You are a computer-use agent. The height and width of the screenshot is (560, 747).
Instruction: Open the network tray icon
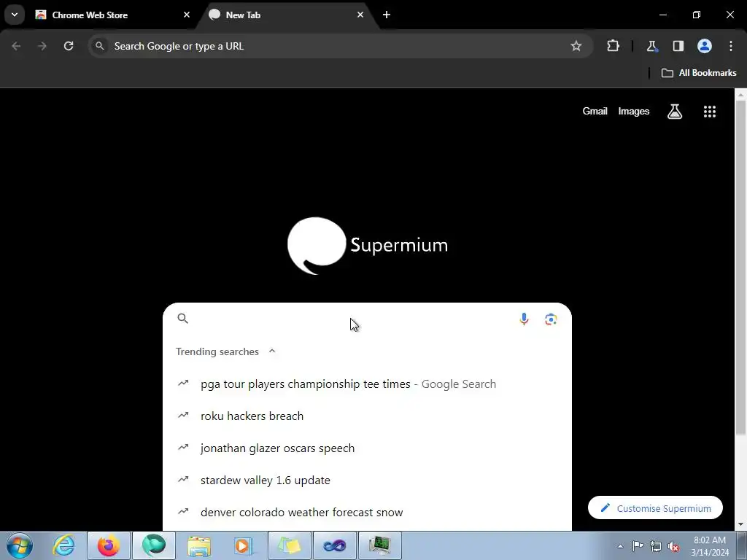pos(656,546)
